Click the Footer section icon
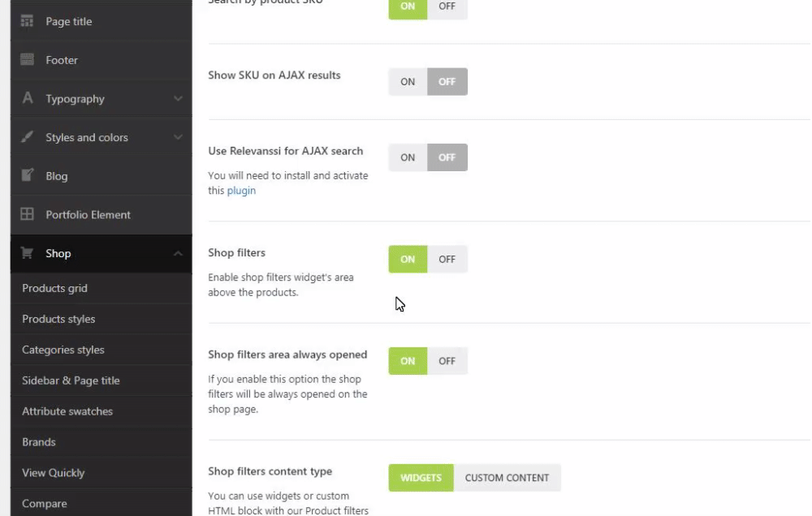 click(27, 60)
